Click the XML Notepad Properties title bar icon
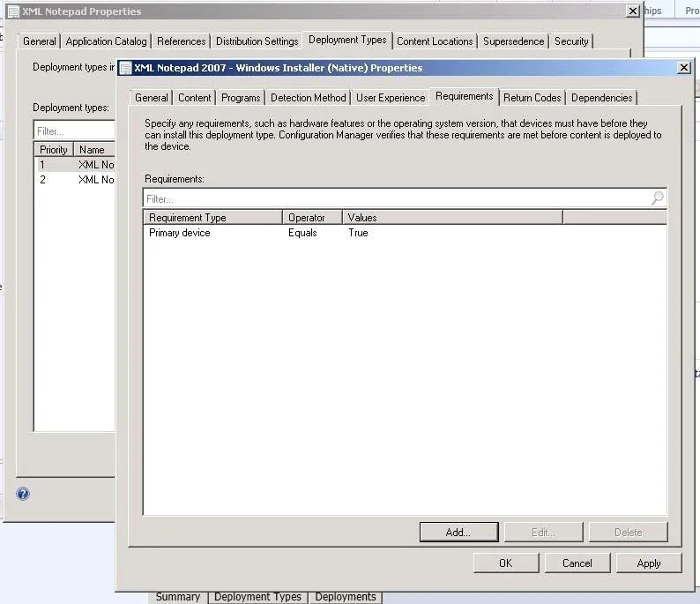This screenshot has width=700, height=604. click(13, 11)
